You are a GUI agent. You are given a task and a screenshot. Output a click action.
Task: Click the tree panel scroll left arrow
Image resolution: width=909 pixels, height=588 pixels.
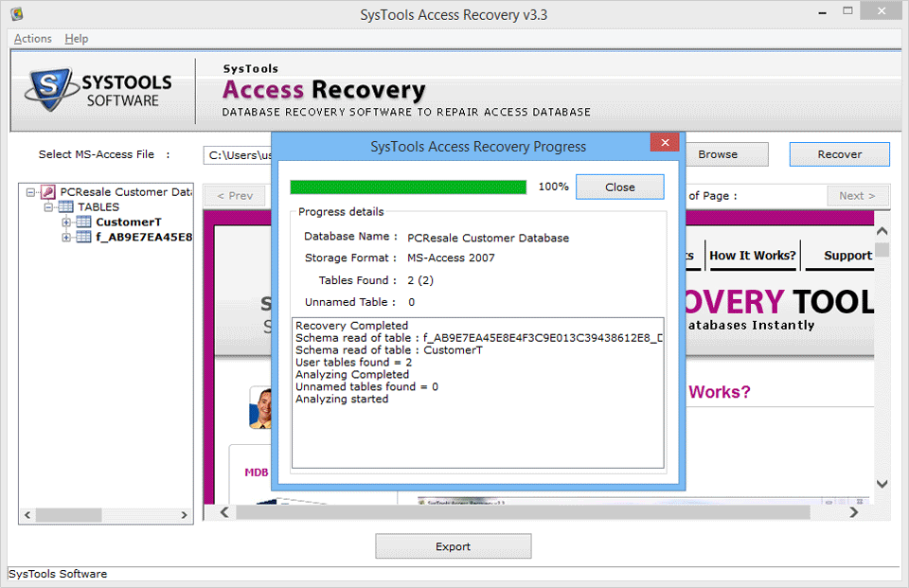[x=27, y=515]
